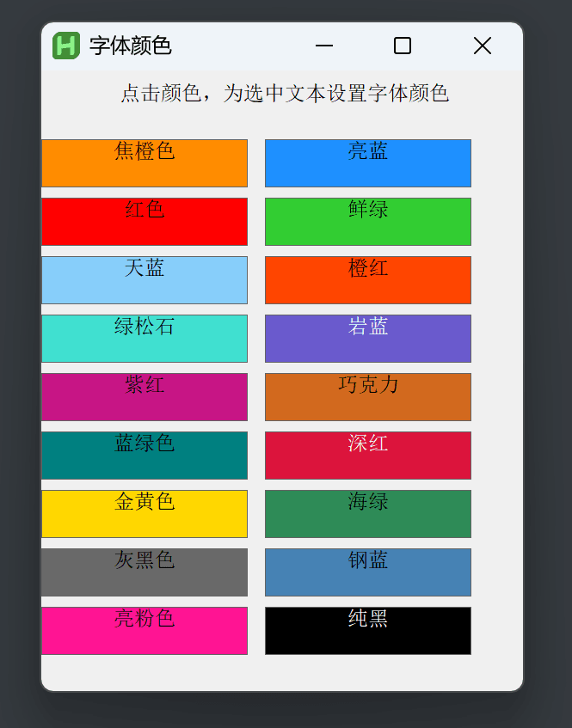
Task: Select the 天蓝 sky blue swatch
Action: click(145, 280)
